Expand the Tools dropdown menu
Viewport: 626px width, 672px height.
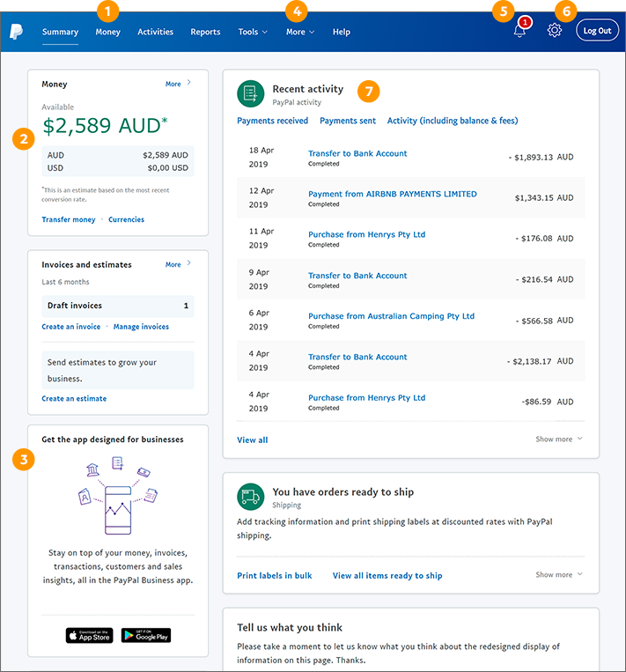click(x=253, y=32)
